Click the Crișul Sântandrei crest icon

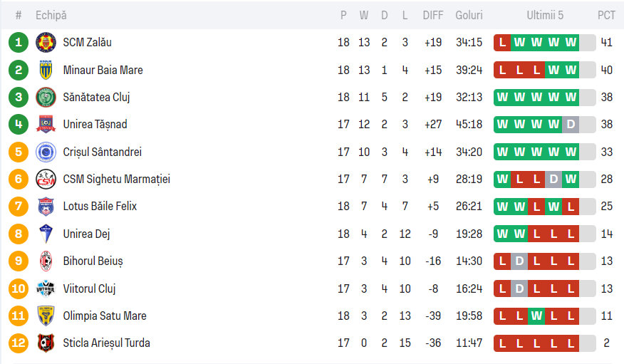(46, 152)
